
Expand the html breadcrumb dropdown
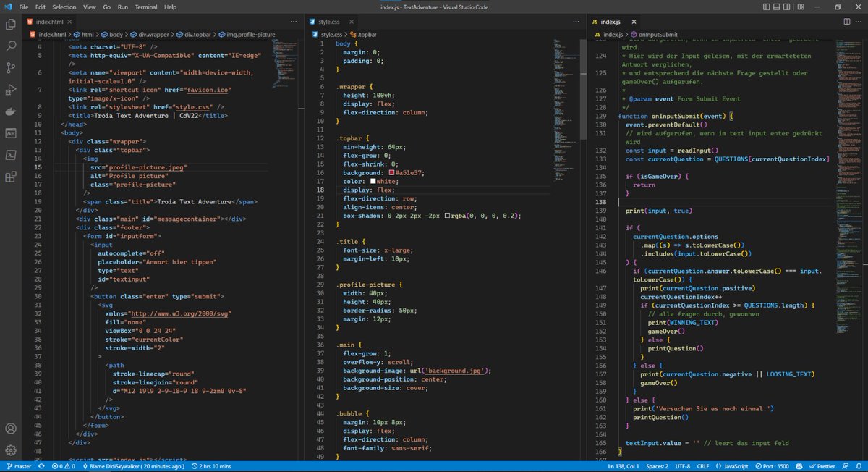click(83, 34)
